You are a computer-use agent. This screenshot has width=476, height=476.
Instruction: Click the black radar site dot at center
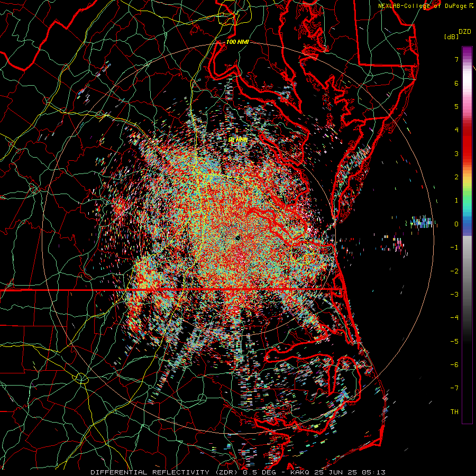coord(237,237)
